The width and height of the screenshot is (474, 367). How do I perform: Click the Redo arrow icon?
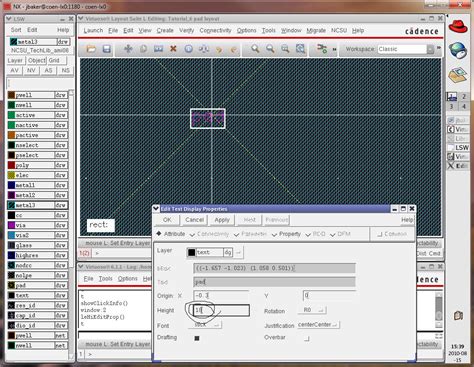[233, 49]
